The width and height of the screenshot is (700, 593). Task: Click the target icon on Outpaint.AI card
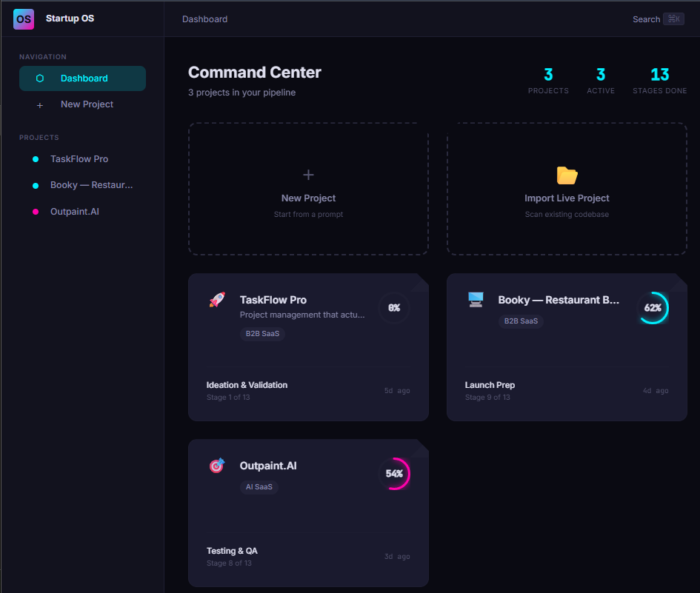click(218, 466)
